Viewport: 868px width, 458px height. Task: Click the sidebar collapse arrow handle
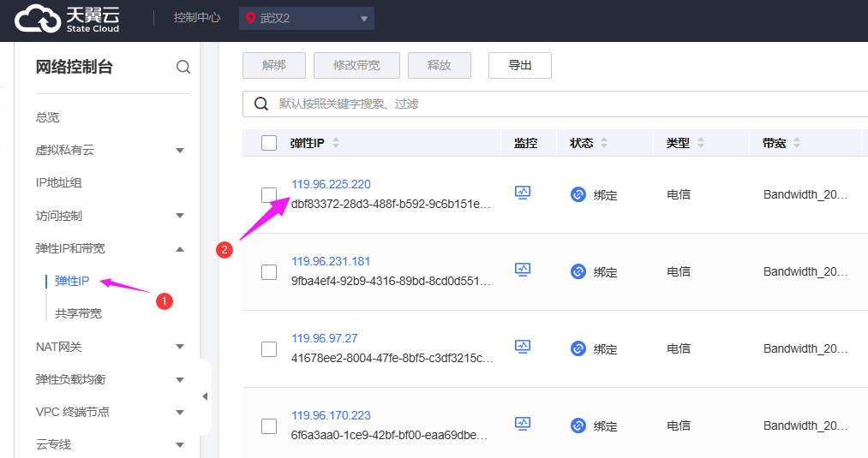pos(205,396)
